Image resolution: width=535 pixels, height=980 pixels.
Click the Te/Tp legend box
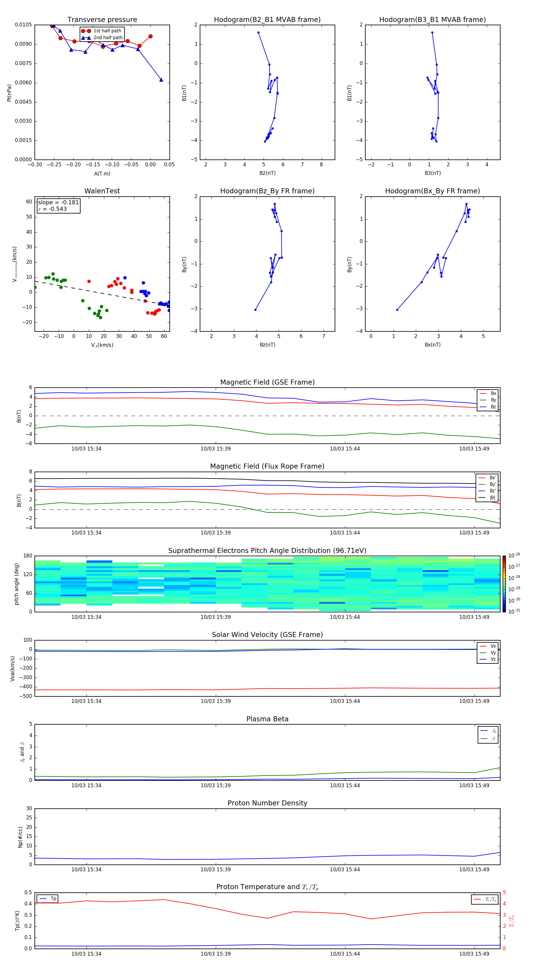[484, 899]
